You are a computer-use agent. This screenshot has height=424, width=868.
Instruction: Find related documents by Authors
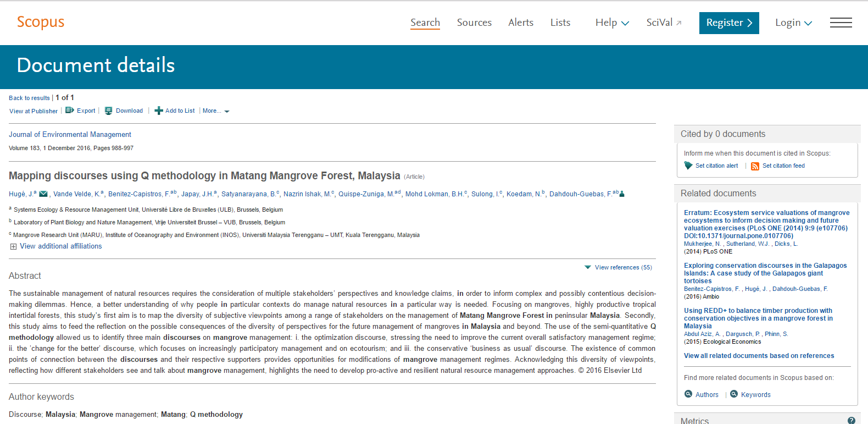pos(706,394)
